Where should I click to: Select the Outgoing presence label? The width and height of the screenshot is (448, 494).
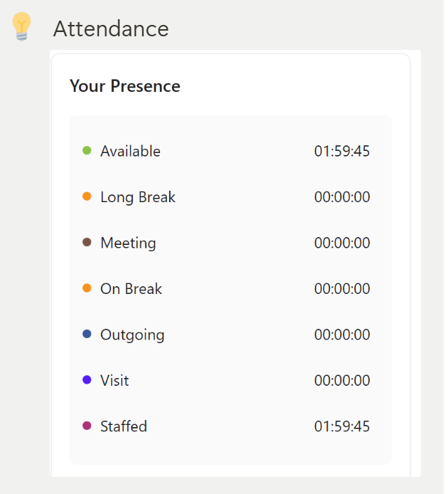pos(132,335)
